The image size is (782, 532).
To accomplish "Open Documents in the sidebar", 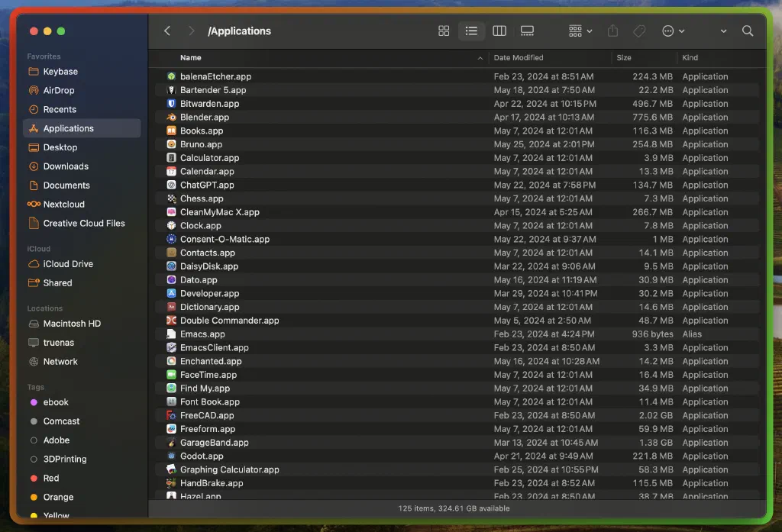I will 82,185.
